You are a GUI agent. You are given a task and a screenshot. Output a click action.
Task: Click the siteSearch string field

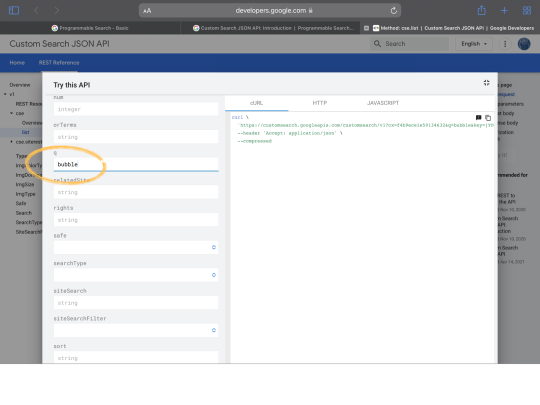(136, 303)
